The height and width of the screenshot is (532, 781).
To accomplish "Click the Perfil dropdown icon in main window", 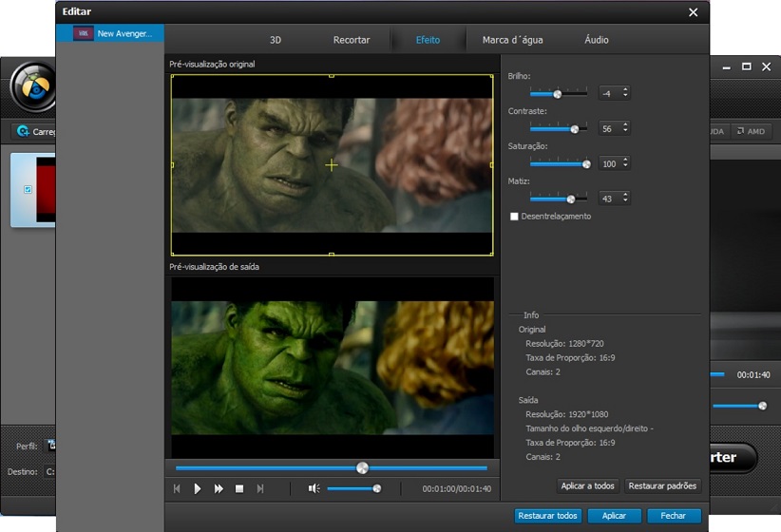I will pos(51,445).
